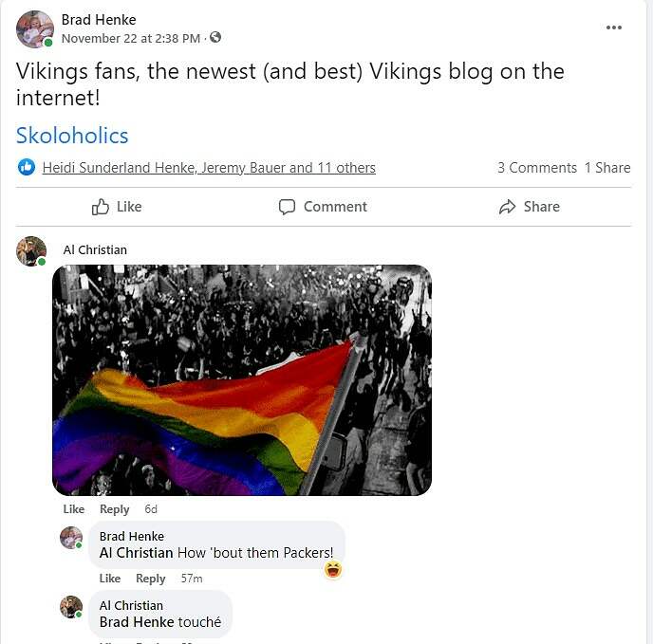Reply to Al Christian's image comment
The width and height of the screenshot is (653, 644).
coord(115,509)
